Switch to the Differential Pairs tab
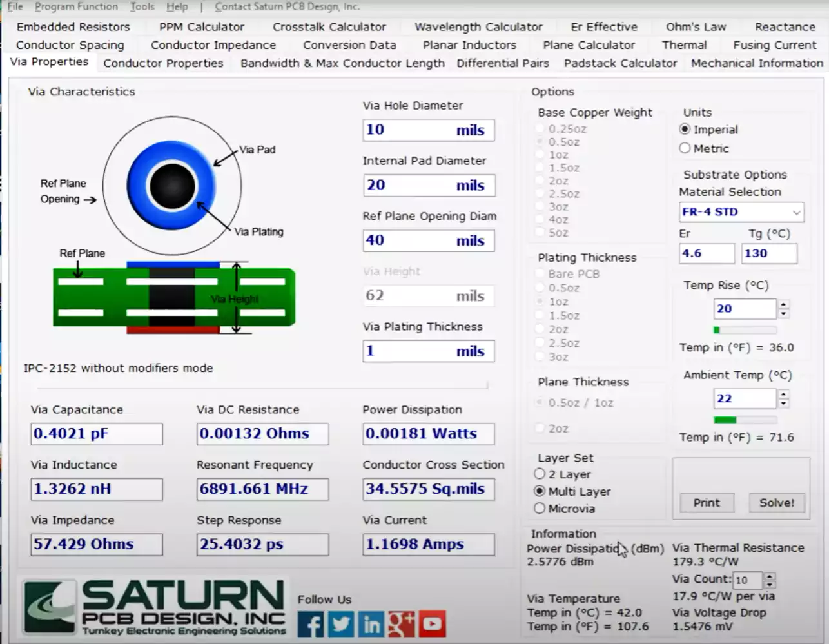Viewport: 829px width, 644px height. (x=502, y=63)
